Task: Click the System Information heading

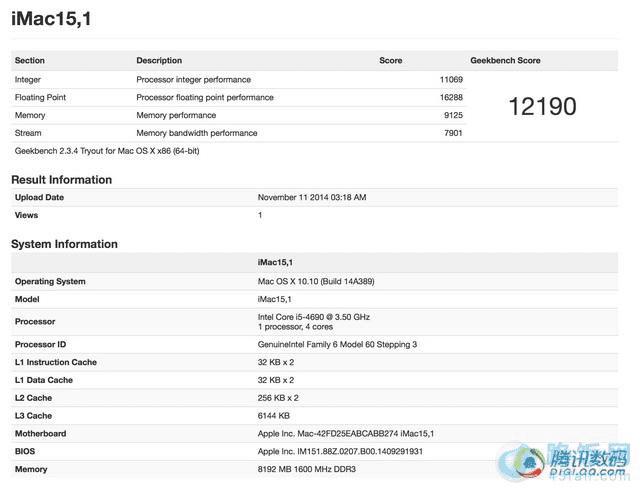Action: pyautogui.click(x=64, y=244)
